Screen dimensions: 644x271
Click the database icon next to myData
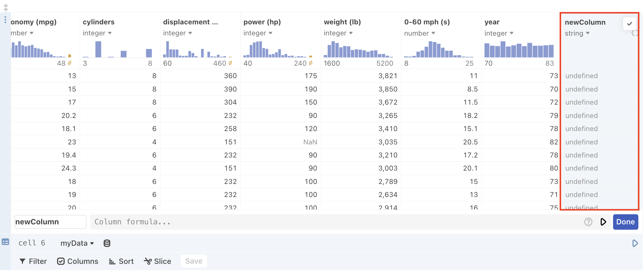tap(107, 243)
